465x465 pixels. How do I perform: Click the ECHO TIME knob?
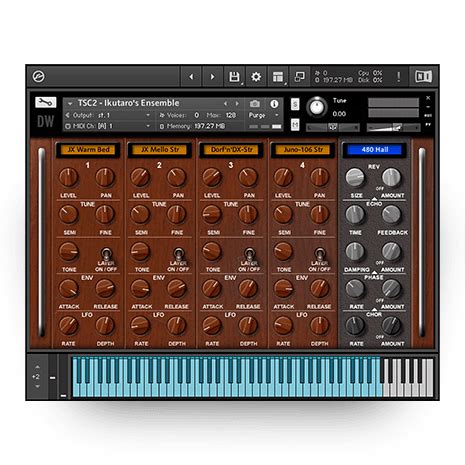pyautogui.click(x=355, y=214)
